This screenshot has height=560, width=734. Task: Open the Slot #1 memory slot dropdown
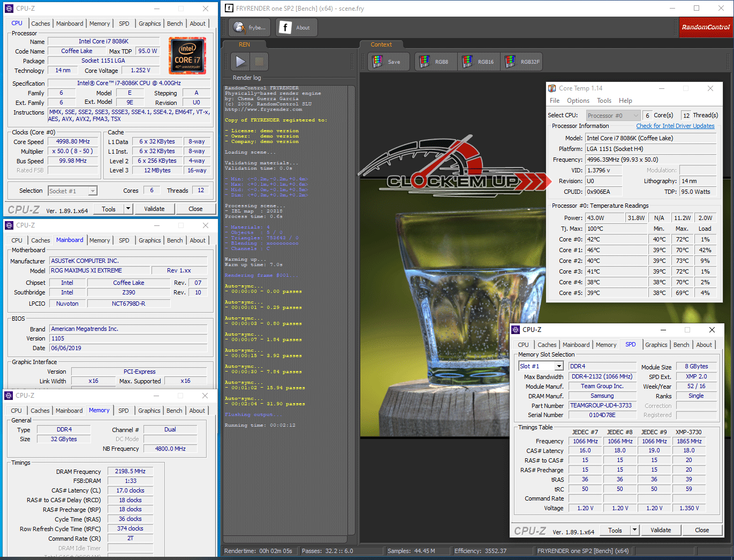(558, 366)
